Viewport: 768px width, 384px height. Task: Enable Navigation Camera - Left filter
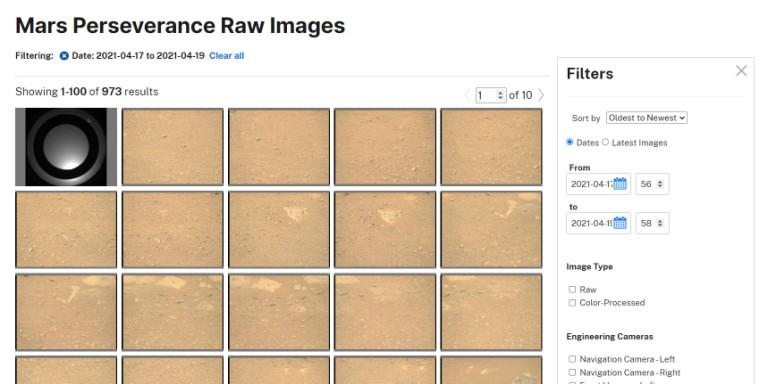click(x=572, y=359)
